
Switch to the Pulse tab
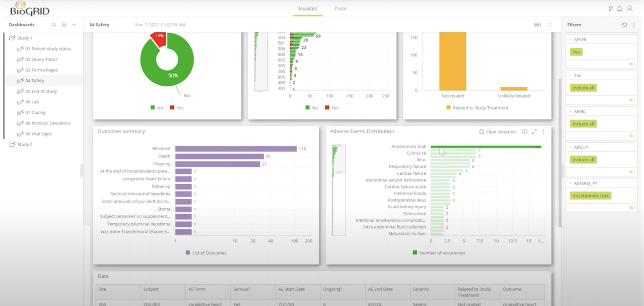(x=340, y=9)
